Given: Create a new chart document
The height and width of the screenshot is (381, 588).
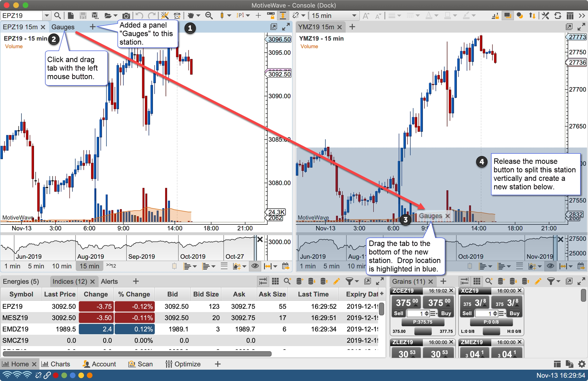Looking at the screenshot, I should click(x=71, y=16).
